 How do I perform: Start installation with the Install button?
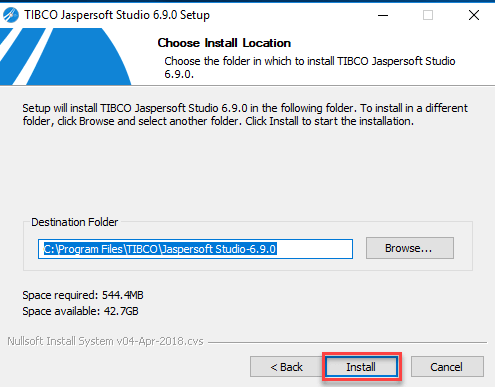(361, 367)
